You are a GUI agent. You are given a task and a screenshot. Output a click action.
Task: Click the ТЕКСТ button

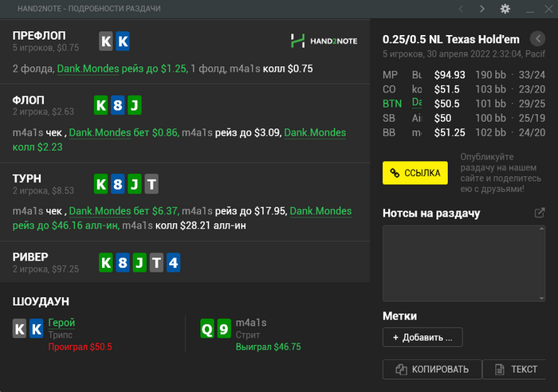pyautogui.click(x=515, y=369)
